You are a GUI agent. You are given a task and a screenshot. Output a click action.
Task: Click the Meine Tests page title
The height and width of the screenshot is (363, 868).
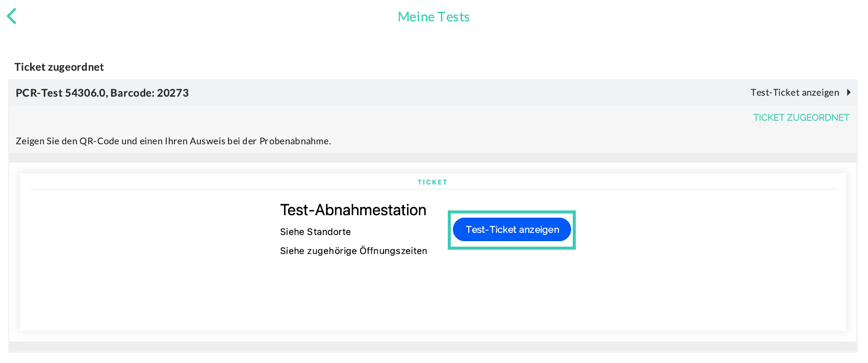(x=433, y=17)
